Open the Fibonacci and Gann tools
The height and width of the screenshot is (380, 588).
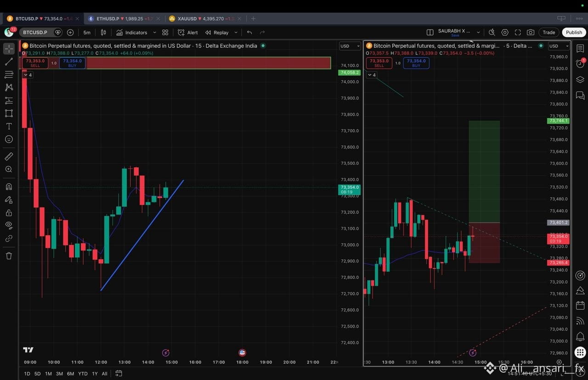point(9,74)
